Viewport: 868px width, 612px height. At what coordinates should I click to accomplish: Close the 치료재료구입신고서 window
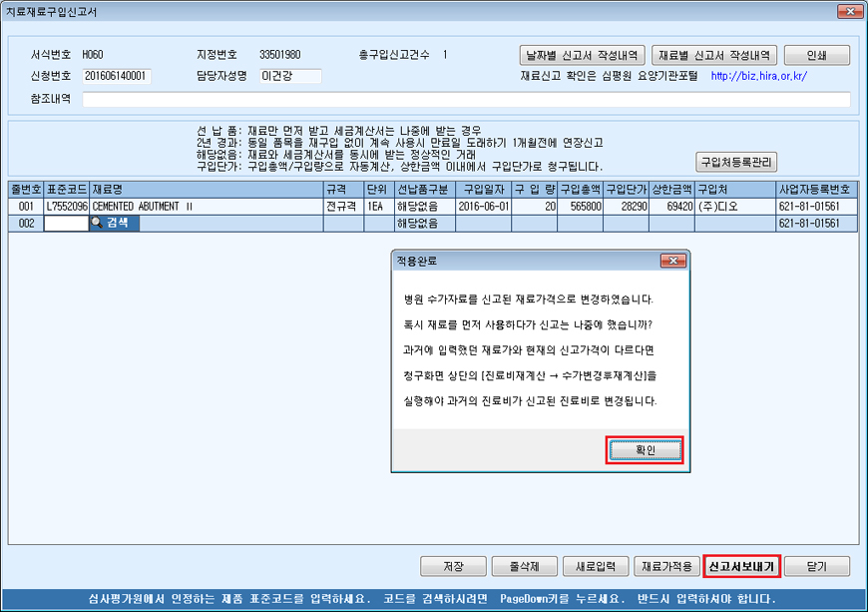coord(850,13)
